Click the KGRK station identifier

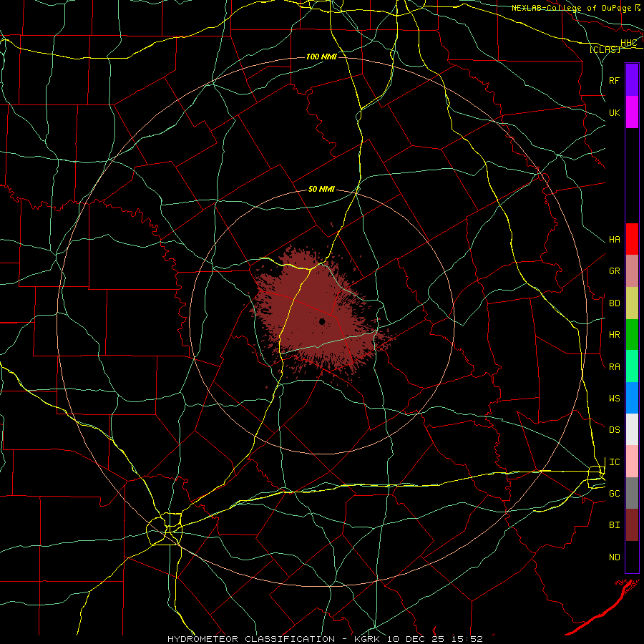[x=367, y=639]
